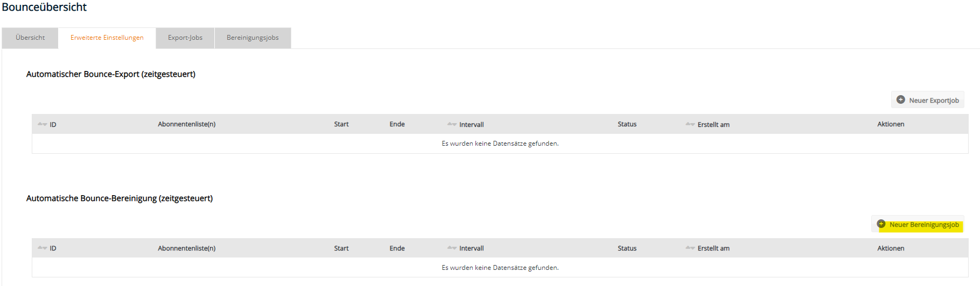
Task: Click Intervall sort arrows in Bounce-Bereinigung table
Action: point(452,248)
